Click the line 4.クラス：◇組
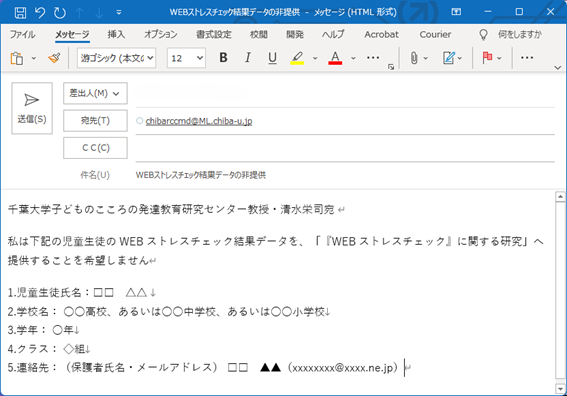This screenshot has width=567, height=396. 49,349
